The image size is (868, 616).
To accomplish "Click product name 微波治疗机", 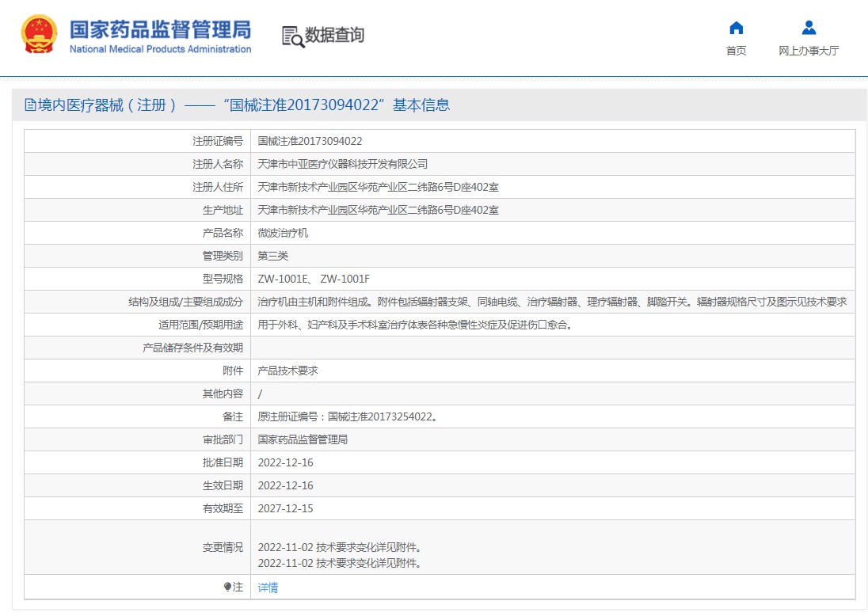I will [x=283, y=233].
